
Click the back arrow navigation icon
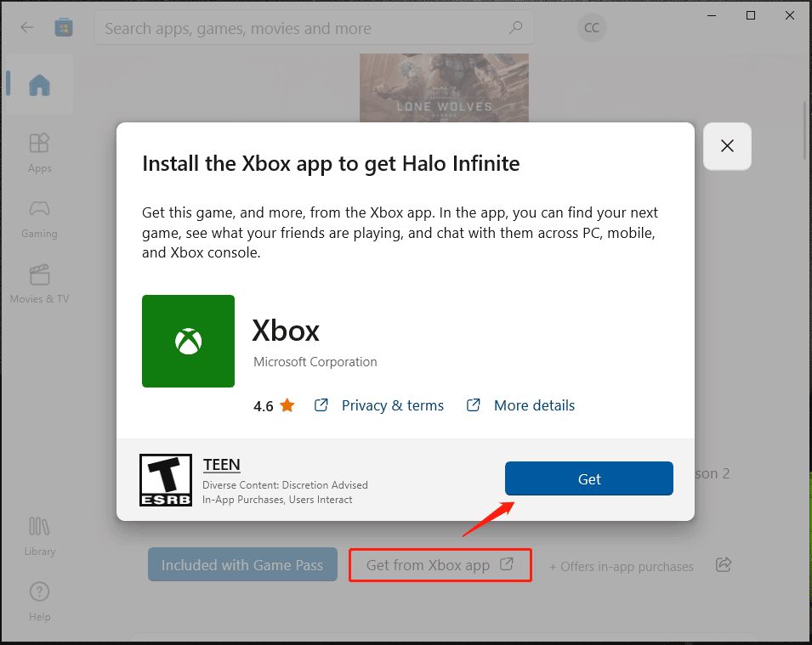pyautogui.click(x=26, y=27)
